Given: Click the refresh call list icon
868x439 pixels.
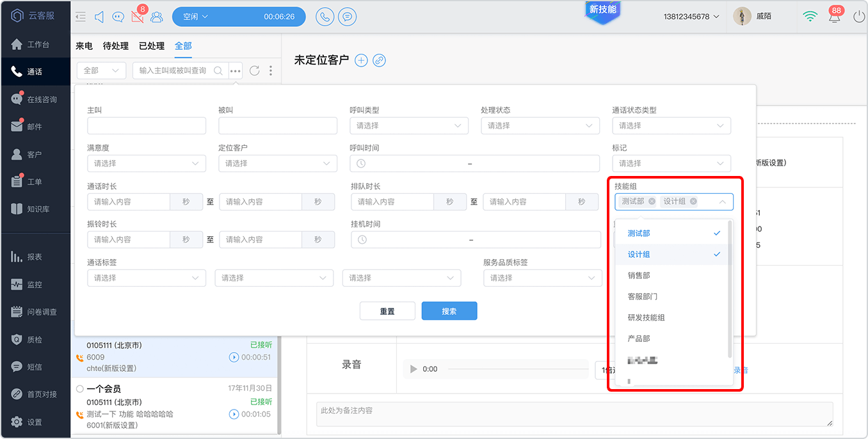Looking at the screenshot, I should click(x=255, y=70).
